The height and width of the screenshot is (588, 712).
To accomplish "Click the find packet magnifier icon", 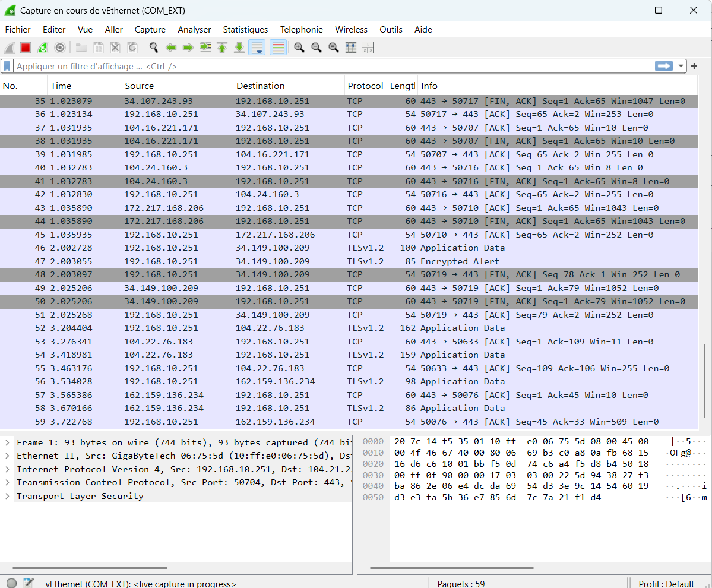I will [154, 48].
